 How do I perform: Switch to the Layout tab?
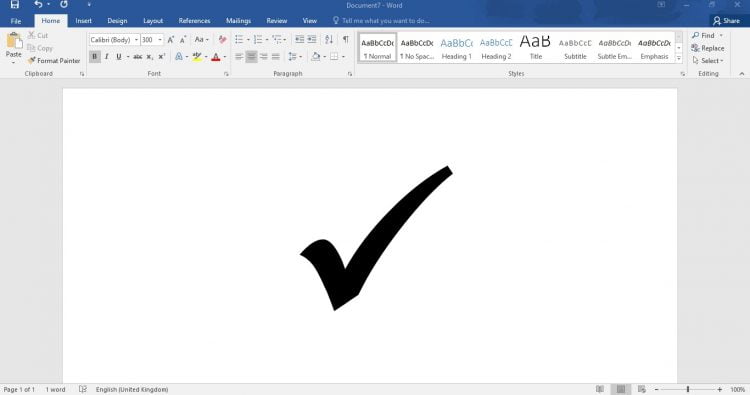click(153, 21)
